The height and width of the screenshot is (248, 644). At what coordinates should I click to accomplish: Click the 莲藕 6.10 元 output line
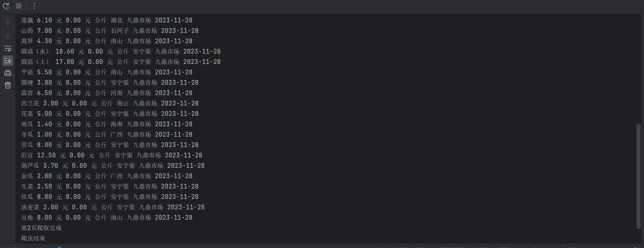(x=107, y=20)
